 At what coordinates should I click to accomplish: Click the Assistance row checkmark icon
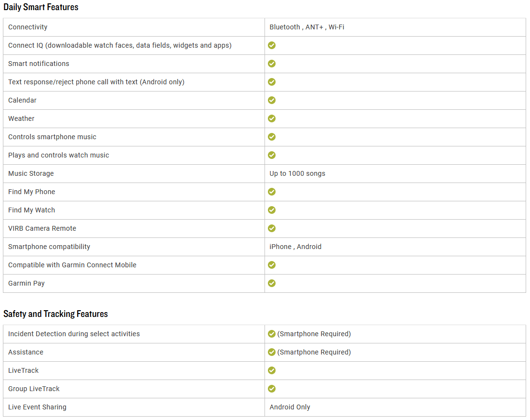tap(272, 352)
